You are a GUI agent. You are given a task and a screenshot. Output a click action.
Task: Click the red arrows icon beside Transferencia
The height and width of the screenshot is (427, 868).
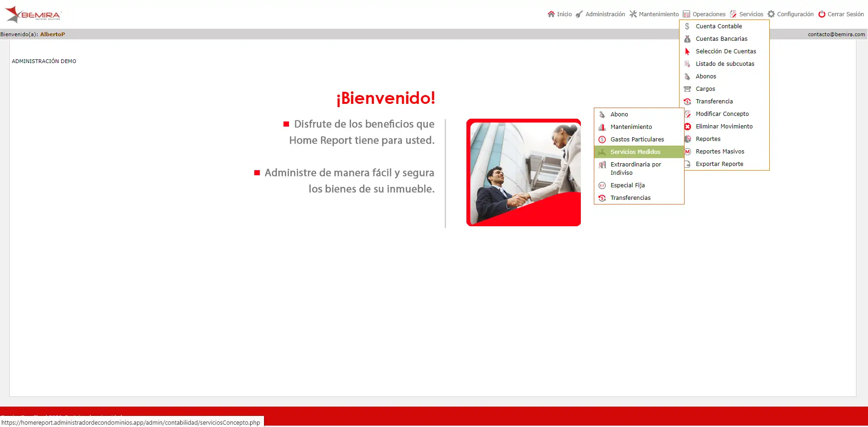(687, 102)
